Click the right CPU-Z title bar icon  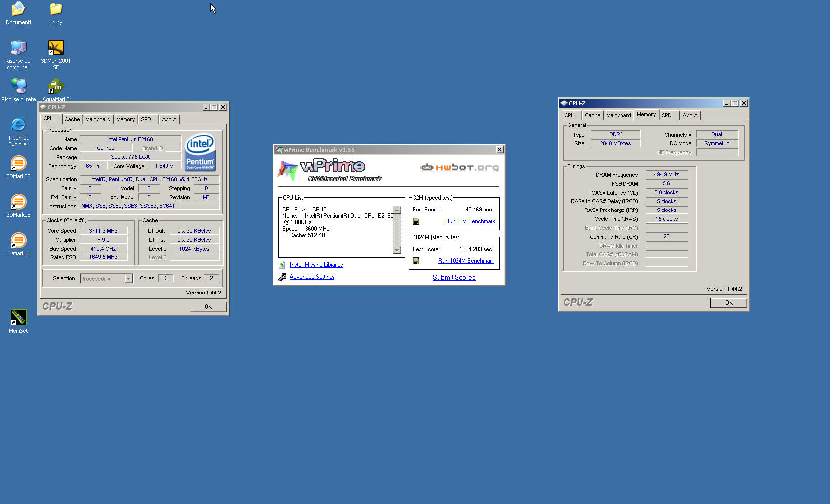point(564,103)
